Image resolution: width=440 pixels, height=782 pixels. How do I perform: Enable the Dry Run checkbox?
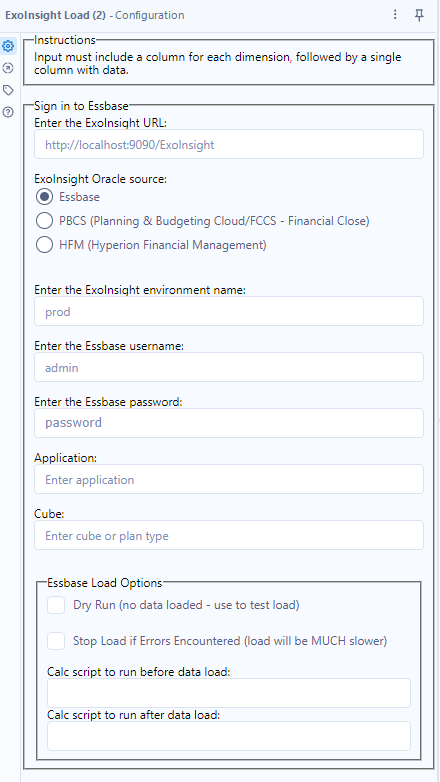click(x=56, y=605)
